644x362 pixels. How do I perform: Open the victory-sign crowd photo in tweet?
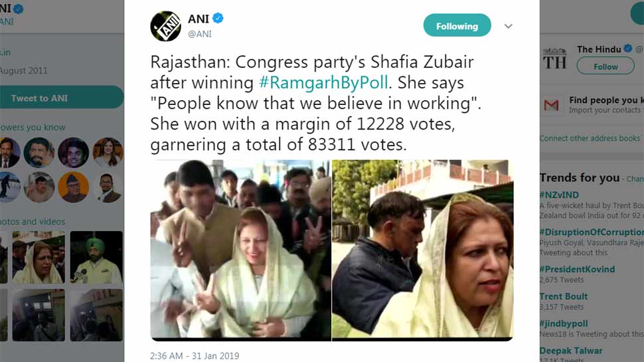point(241,250)
